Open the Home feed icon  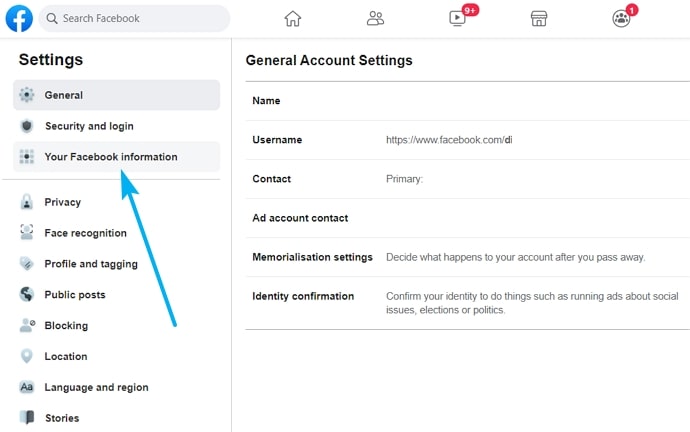(293, 18)
